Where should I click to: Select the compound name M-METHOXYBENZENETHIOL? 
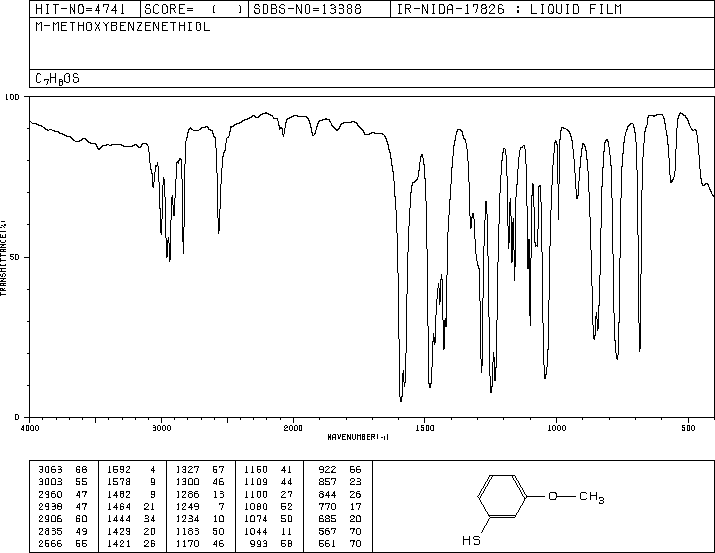(123, 27)
